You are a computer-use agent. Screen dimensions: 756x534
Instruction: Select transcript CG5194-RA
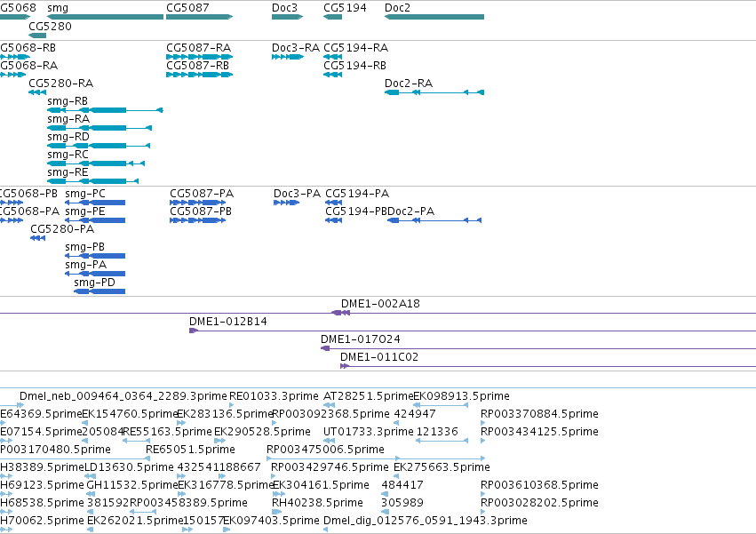point(332,57)
